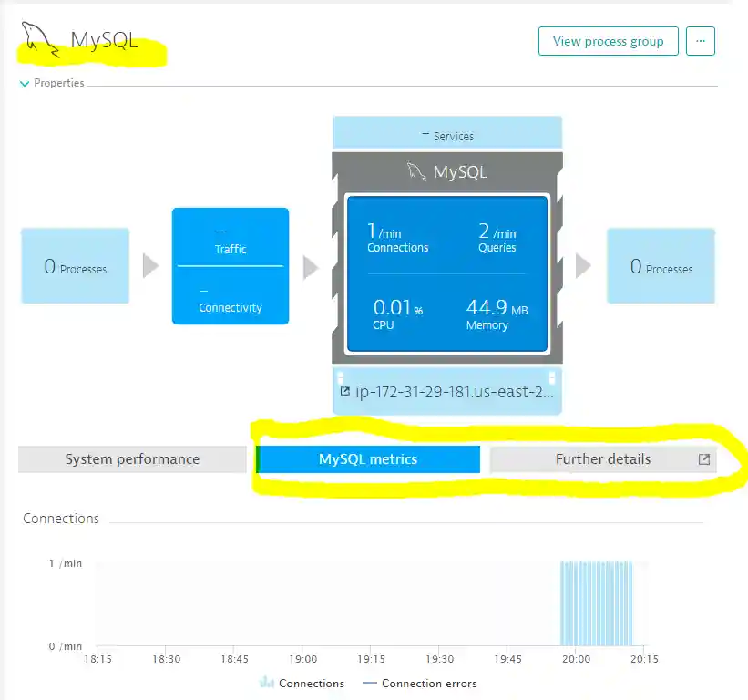Click the Connection errors line legend icon
Viewport: 748px width, 700px height.
[x=369, y=683]
